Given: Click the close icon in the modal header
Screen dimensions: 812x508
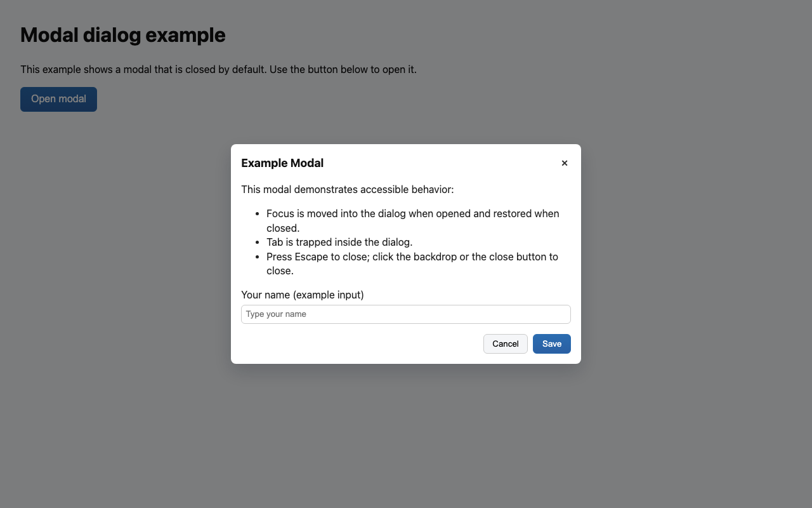Looking at the screenshot, I should point(564,163).
